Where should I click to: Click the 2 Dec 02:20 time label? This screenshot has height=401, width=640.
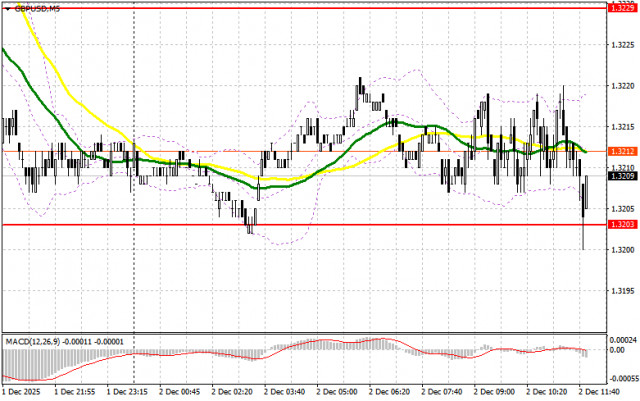[232, 392]
